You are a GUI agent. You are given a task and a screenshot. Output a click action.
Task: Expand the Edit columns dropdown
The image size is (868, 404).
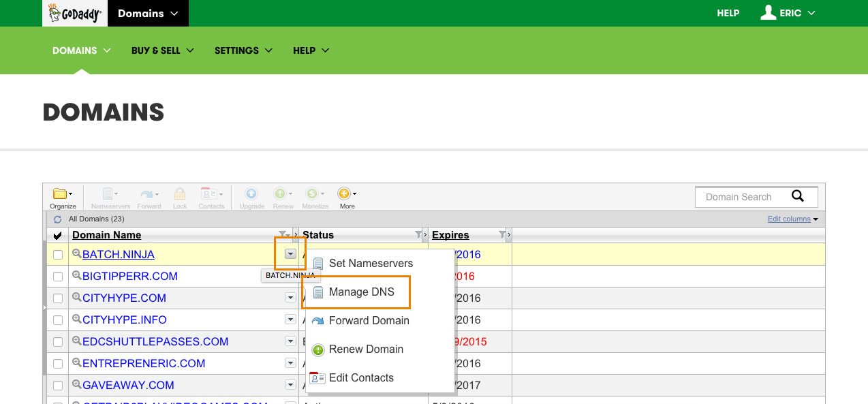pos(792,219)
